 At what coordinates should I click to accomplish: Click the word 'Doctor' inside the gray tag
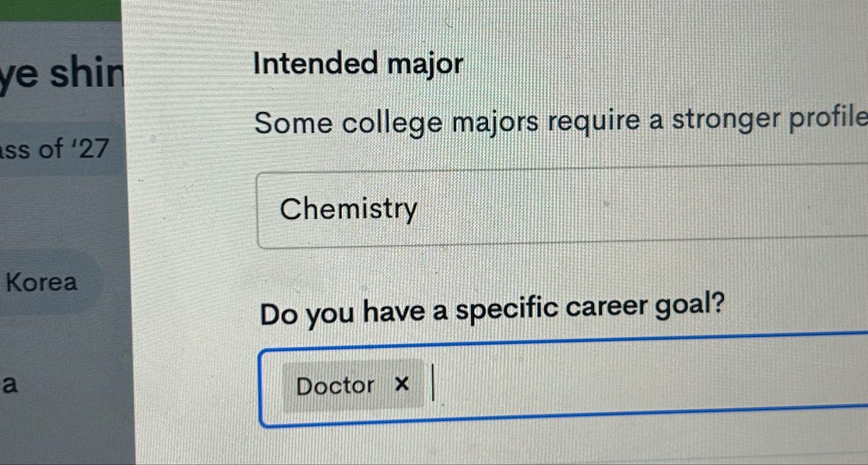335,385
